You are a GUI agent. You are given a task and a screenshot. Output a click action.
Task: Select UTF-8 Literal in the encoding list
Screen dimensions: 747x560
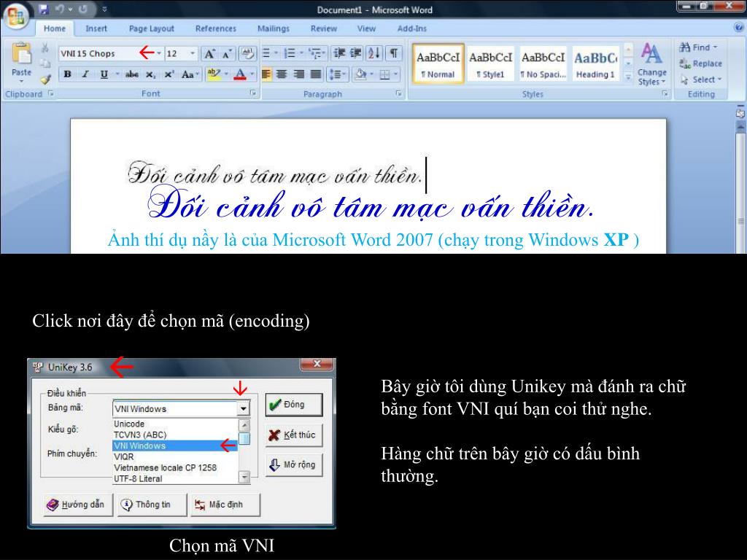175,478
